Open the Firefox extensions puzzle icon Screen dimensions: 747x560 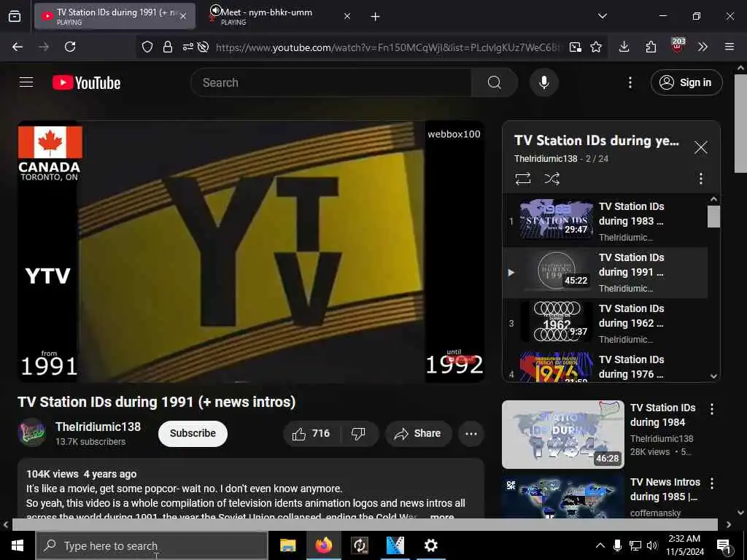tap(651, 47)
